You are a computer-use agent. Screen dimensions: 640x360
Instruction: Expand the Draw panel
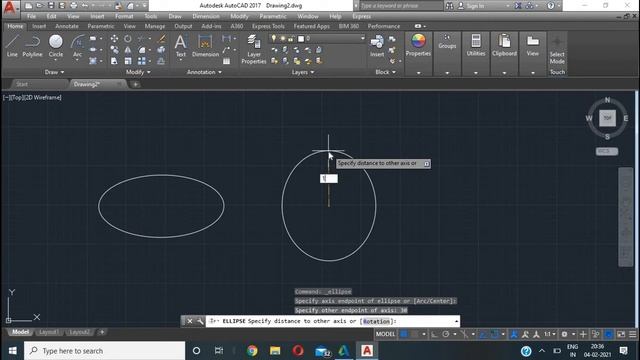(x=54, y=72)
